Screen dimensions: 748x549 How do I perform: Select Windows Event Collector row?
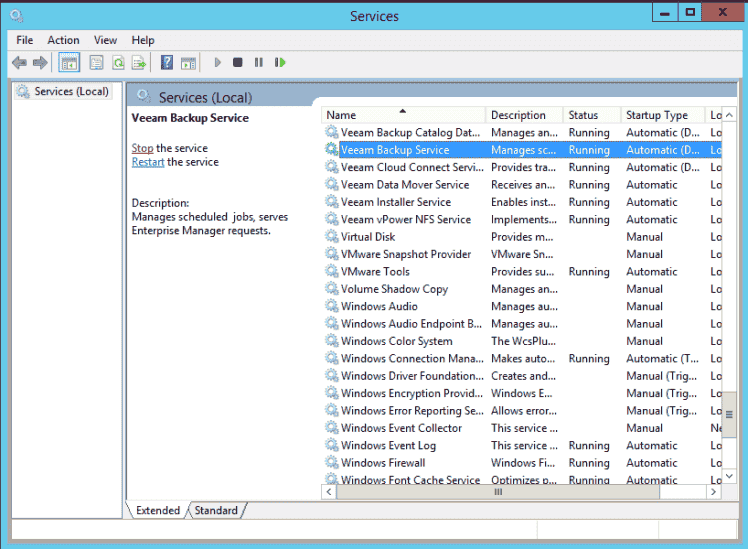coord(522,428)
